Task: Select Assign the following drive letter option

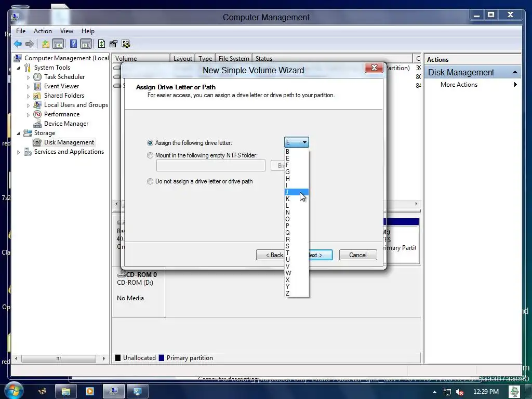Action: 150,143
